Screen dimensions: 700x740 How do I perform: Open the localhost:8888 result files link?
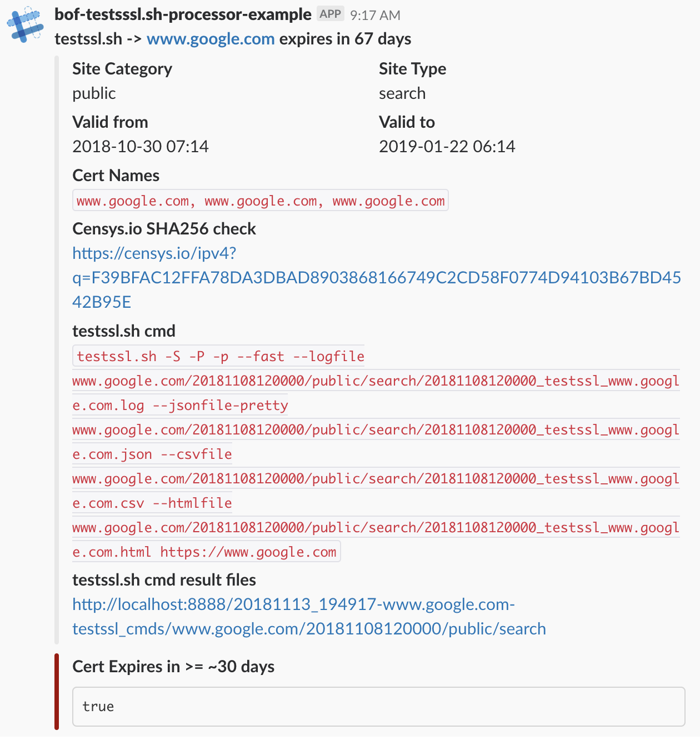(309, 617)
